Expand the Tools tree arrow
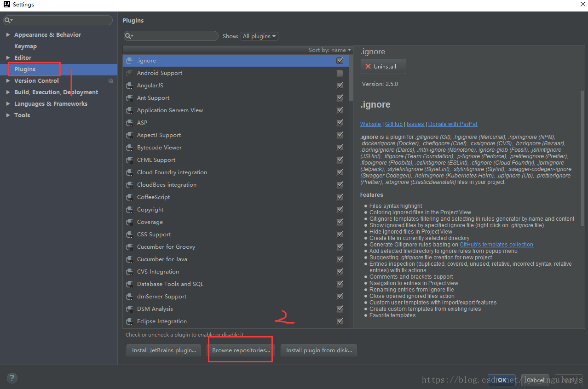588x389 pixels. [8, 115]
